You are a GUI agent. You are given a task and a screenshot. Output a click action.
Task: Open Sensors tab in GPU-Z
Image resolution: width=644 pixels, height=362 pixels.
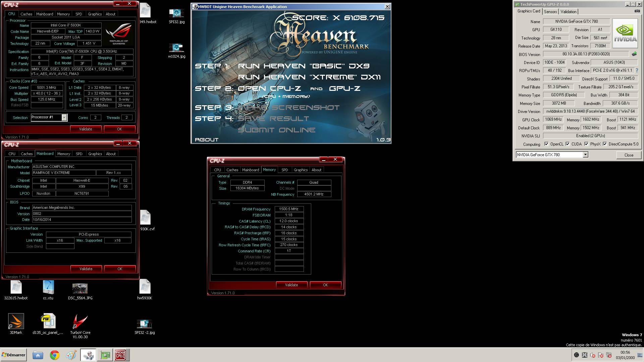[x=550, y=11]
